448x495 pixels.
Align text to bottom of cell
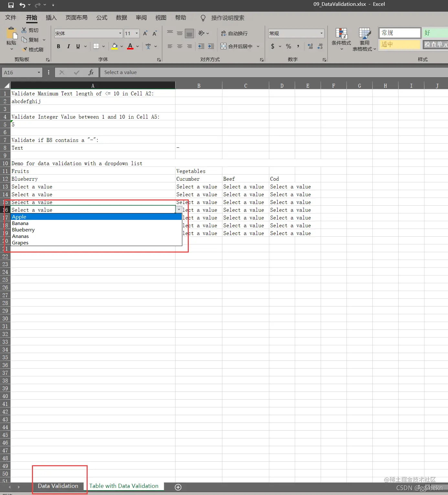[189, 33]
